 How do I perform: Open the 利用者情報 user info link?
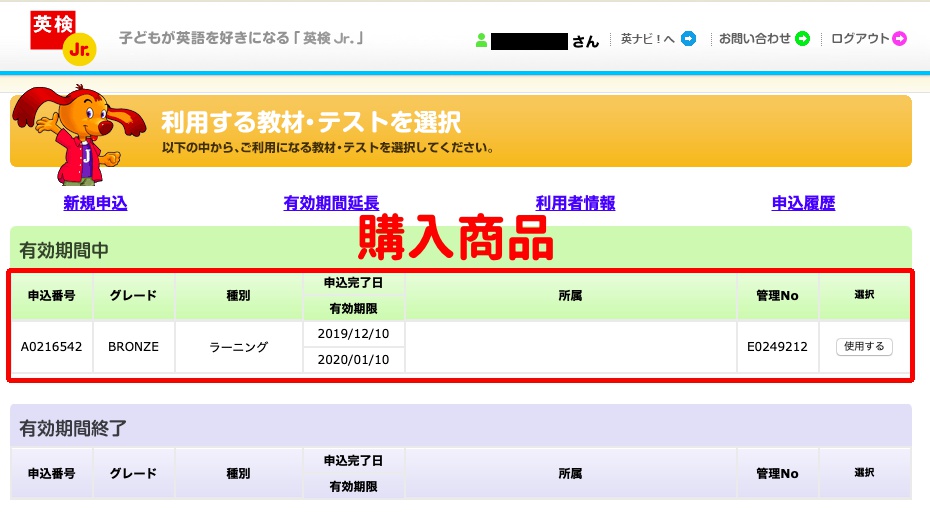575,203
